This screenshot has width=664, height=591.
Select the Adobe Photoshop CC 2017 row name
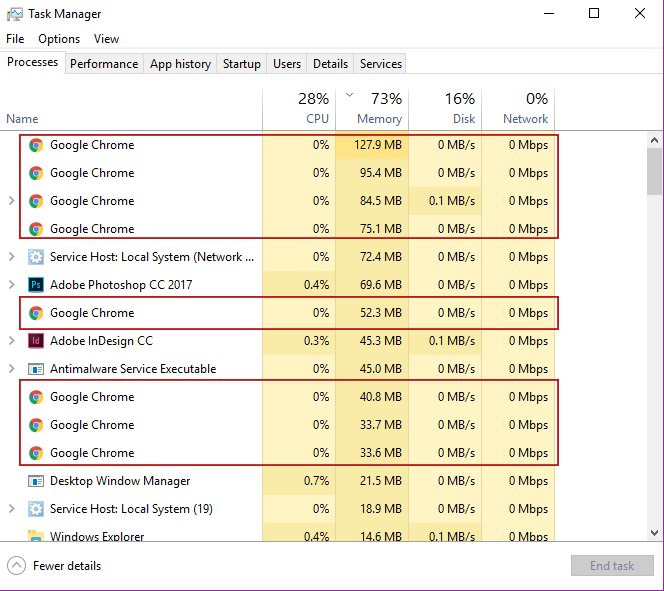pyautogui.click(x=121, y=285)
